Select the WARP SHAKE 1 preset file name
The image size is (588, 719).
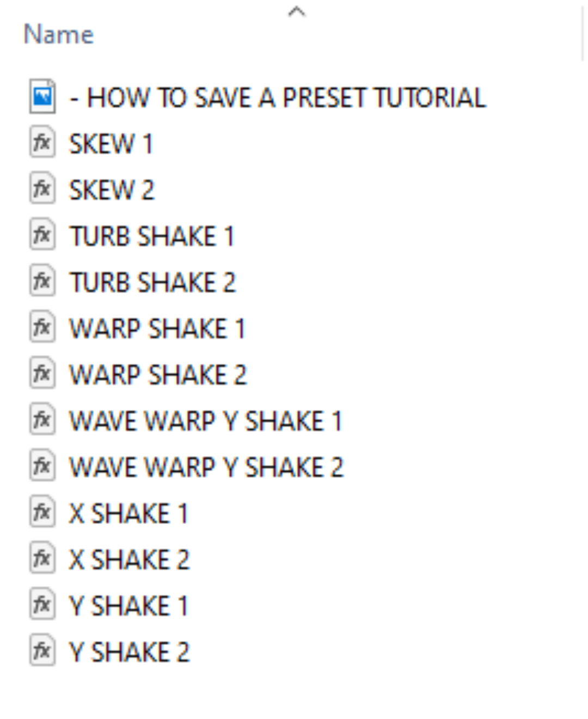[157, 328]
